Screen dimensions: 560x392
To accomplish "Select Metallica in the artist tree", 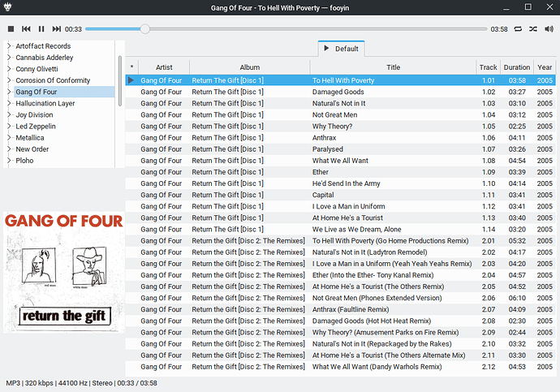I will coord(32,138).
